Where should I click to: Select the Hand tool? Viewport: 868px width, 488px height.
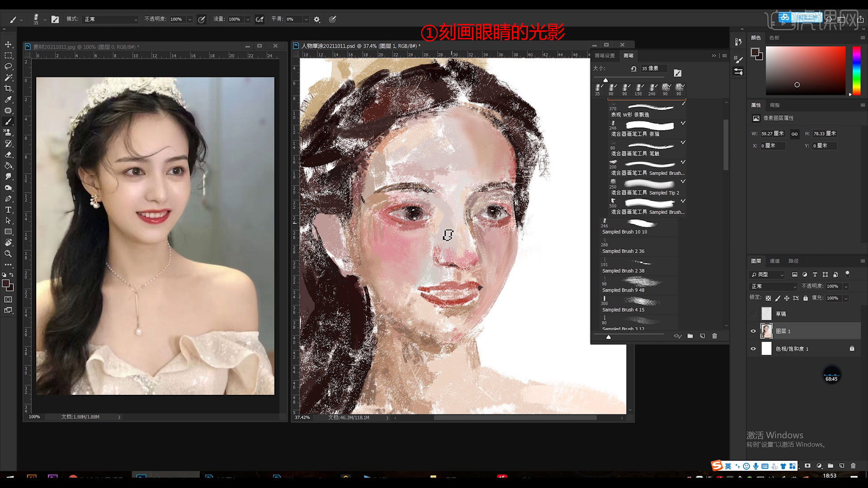coord(8,243)
